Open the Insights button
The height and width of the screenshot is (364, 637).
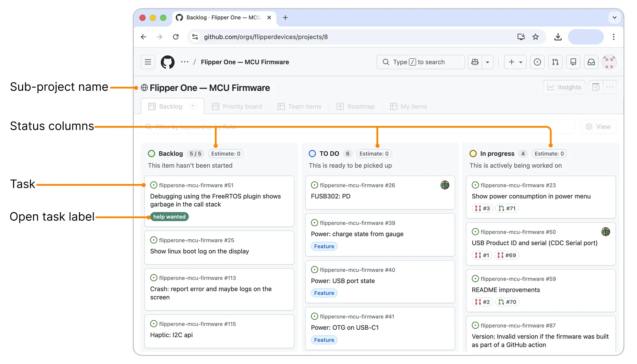point(564,87)
